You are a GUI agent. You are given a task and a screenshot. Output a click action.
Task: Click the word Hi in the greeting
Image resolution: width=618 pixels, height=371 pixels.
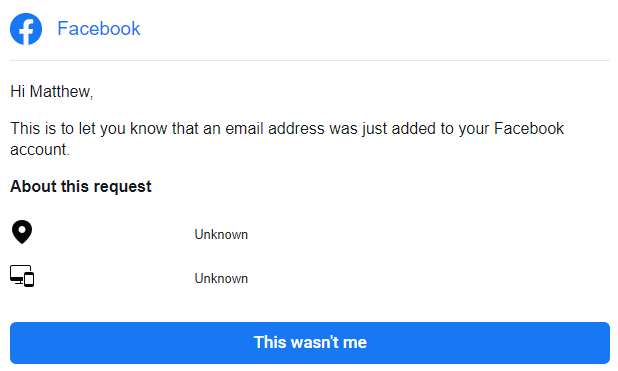pyautogui.click(x=18, y=91)
